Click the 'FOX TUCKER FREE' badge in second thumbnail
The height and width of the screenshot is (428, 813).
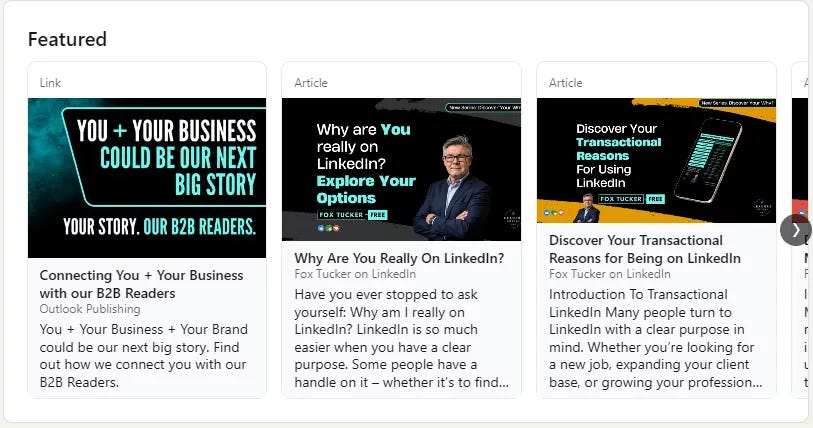[353, 215]
